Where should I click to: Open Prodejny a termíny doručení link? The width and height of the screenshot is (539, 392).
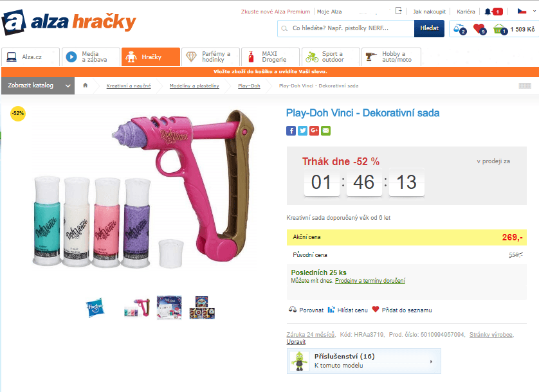[370, 281]
